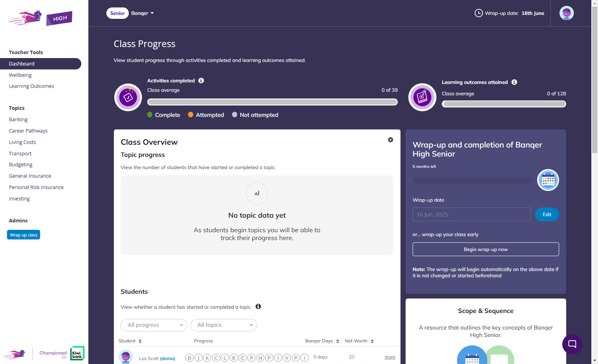Click the J progress circle for Leo Scott
The width and height of the screenshot is (598, 364).
tap(198, 358)
